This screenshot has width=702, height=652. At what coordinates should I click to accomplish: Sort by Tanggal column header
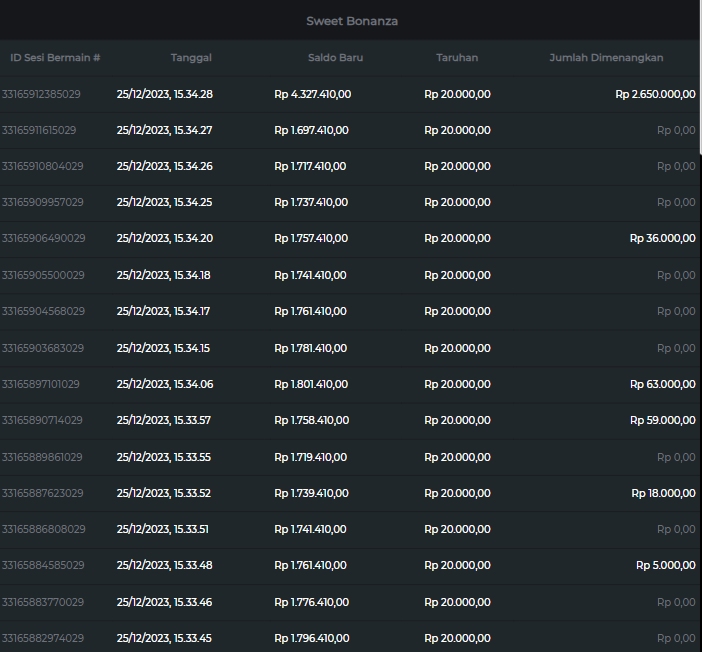click(x=191, y=58)
